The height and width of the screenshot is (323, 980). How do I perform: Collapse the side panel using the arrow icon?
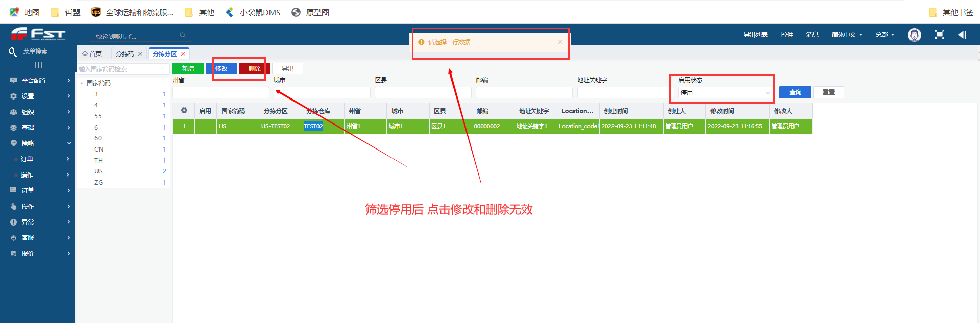point(962,35)
